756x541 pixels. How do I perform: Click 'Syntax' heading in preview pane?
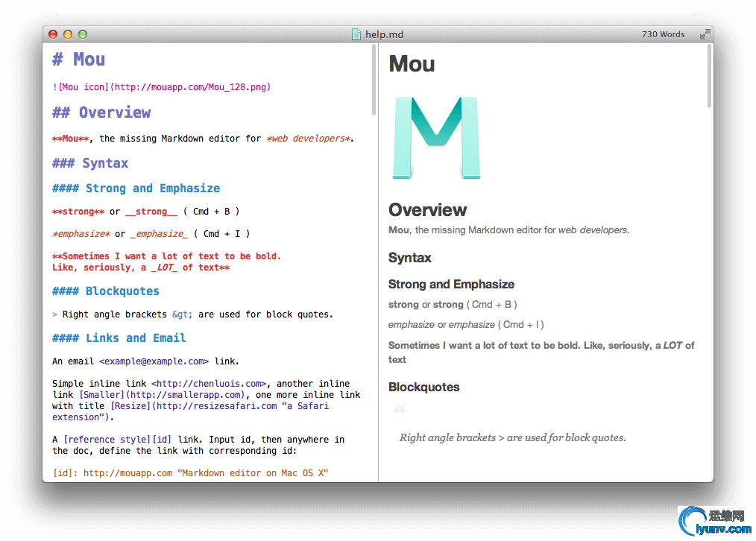coord(410,258)
